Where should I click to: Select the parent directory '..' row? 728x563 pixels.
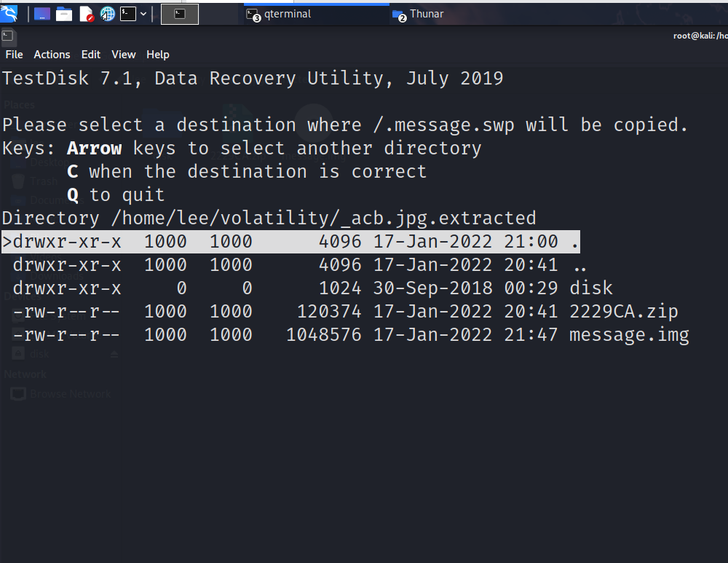click(x=299, y=265)
